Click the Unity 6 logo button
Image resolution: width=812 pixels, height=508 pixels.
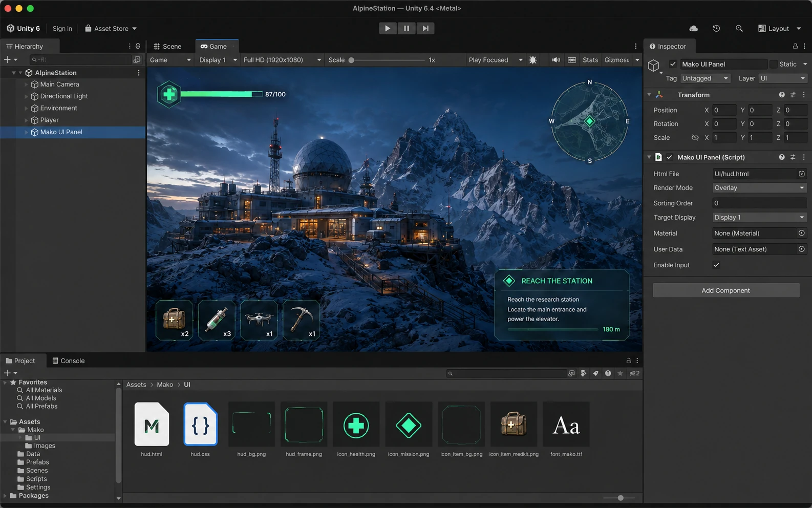point(24,28)
